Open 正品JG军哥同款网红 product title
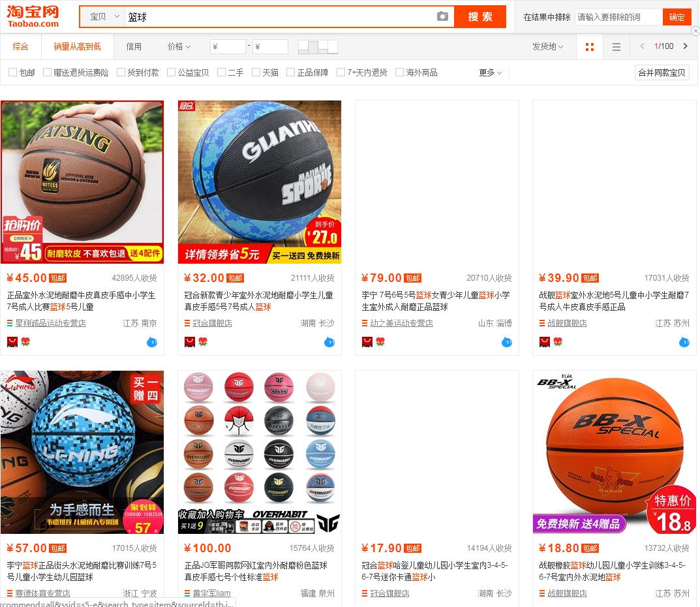The width and height of the screenshot is (700, 607). (256, 571)
